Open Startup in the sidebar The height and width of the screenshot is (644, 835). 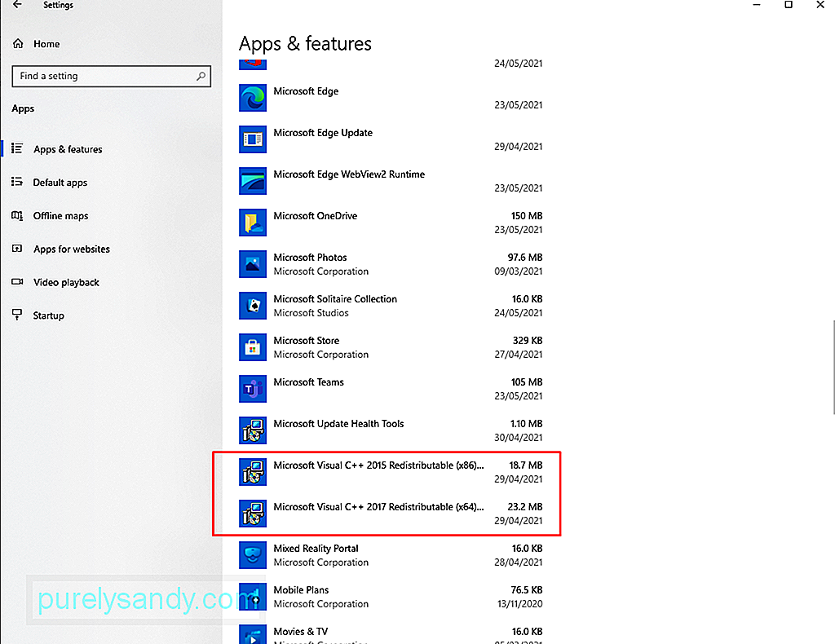[48, 315]
